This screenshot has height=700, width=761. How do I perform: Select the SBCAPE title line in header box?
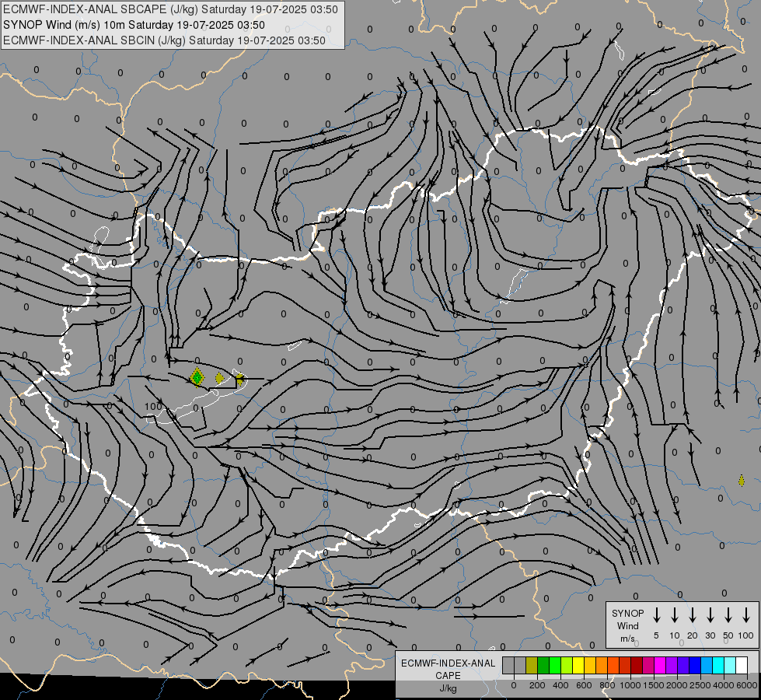click(x=170, y=9)
